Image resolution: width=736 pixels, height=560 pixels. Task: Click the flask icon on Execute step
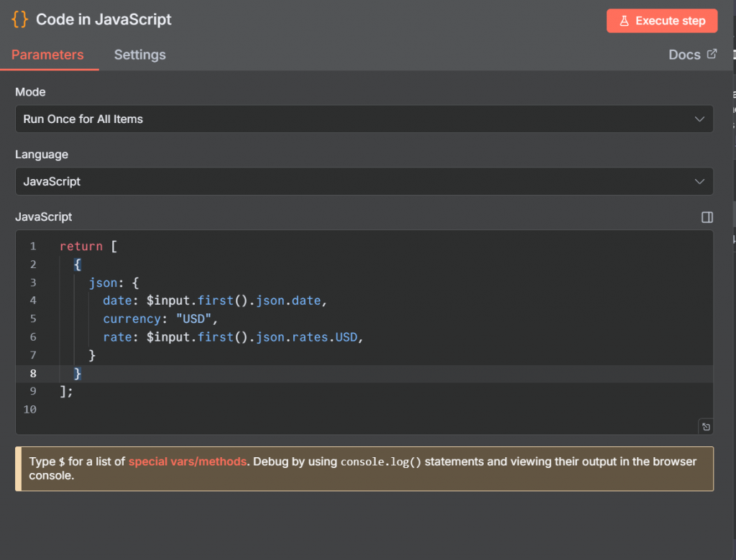pos(625,21)
